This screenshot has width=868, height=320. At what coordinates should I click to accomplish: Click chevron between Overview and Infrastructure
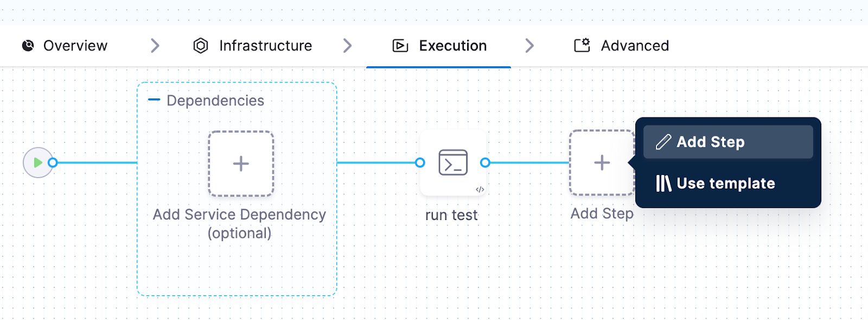(155, 46)
